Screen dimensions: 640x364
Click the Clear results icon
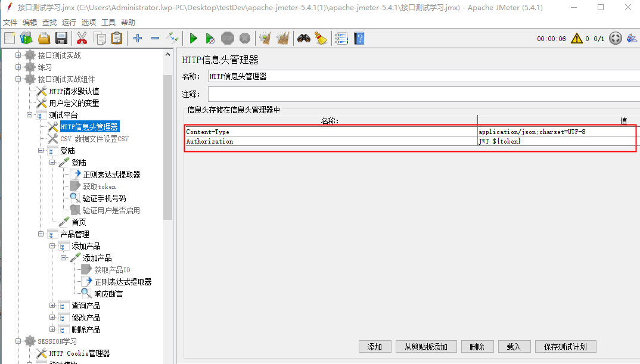tap(265, 38)
